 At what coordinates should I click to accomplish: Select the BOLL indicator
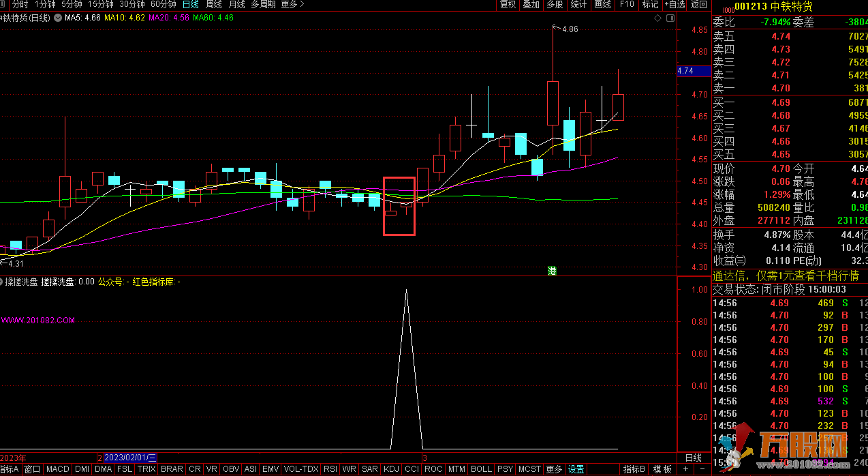(x=481, y=469)
